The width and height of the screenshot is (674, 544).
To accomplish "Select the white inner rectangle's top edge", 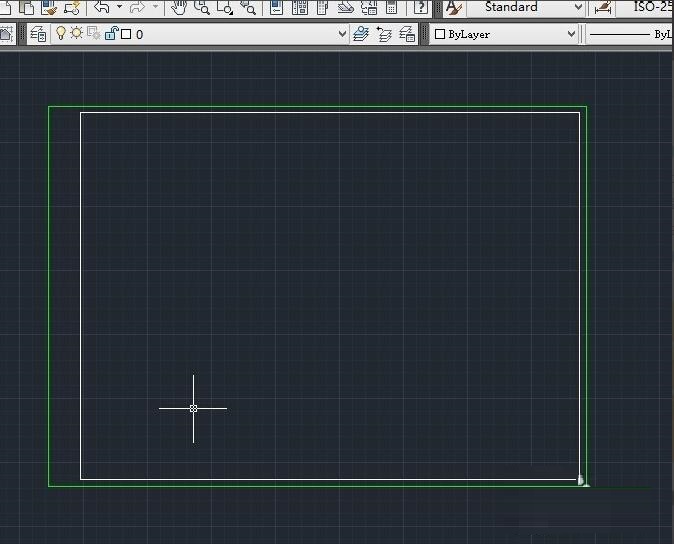I will pos(330,113).
